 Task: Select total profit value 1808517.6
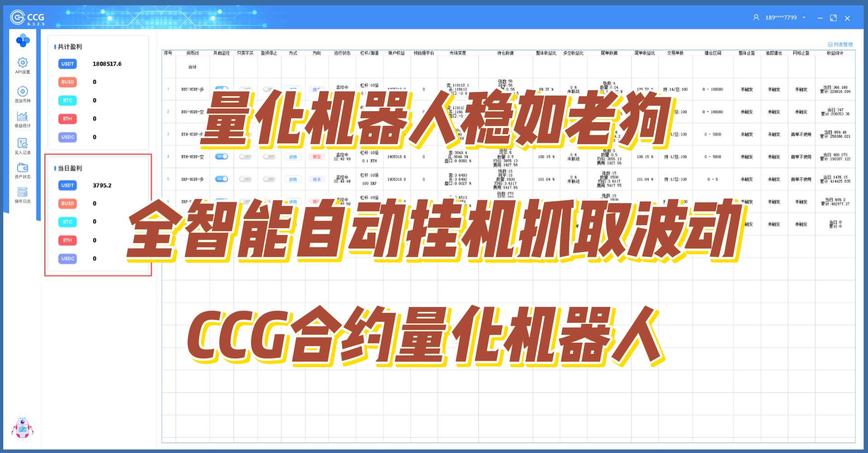[107, 64]
